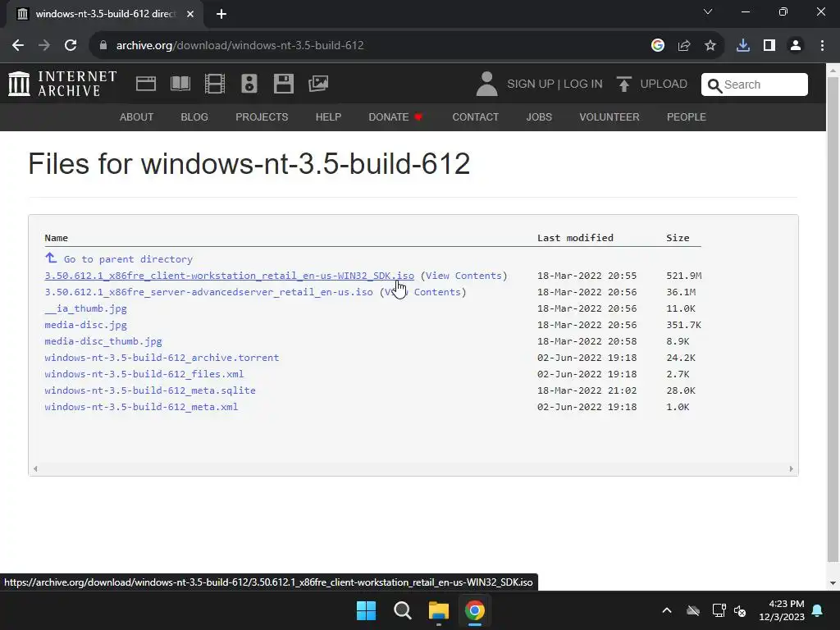Image resolution: width=840 pixels, height=630 pixels.
Task: Download the server-advancedserver_retail_en-us.iso file
Action: [x=209, y=292]
